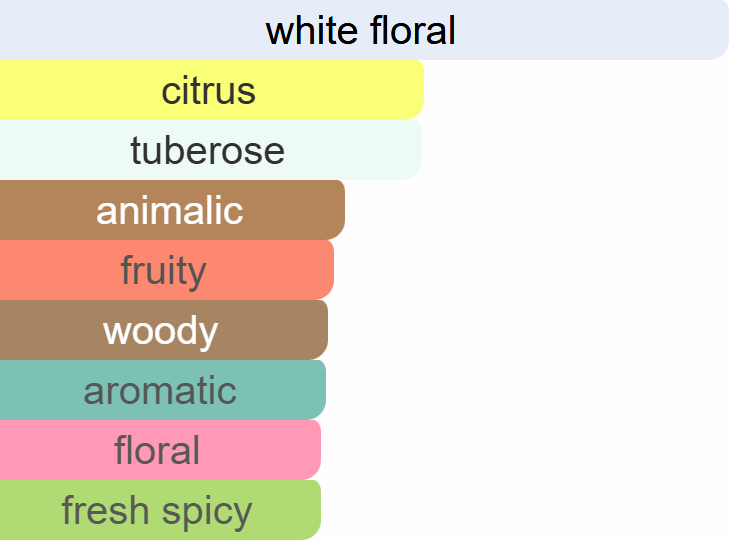
Task: Click the fresh spicy accord bar
Action: tap(160, 510)
